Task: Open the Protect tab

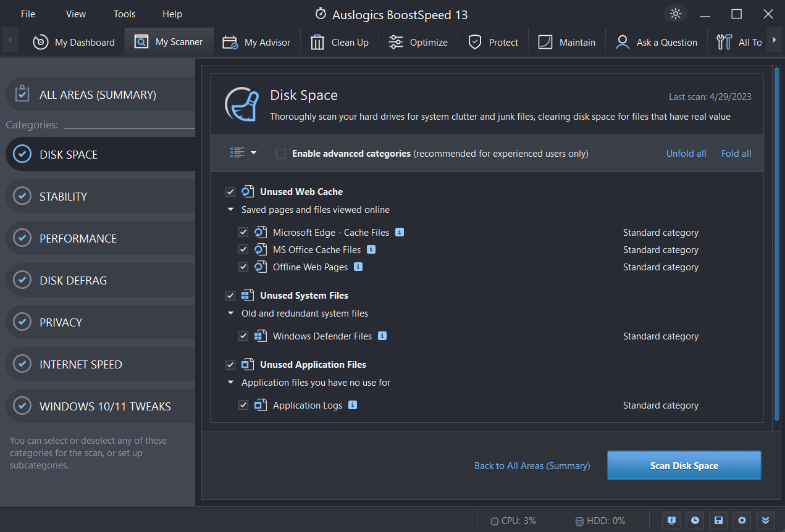Action: [x=493, y=42]
